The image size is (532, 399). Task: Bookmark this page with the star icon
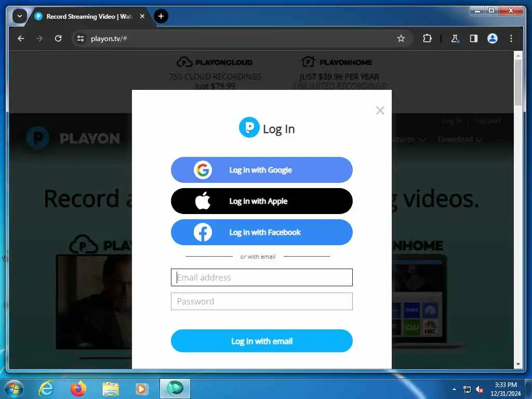[401, 38]
